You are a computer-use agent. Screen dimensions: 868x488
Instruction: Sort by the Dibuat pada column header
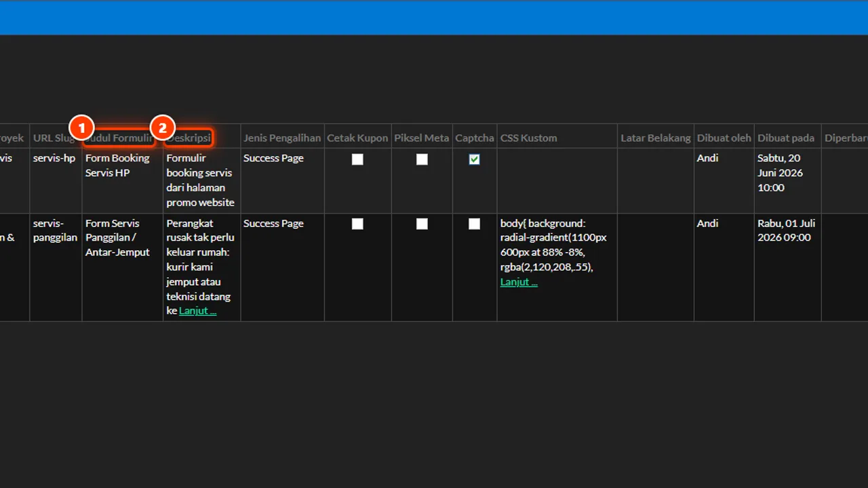click(786, 138)
